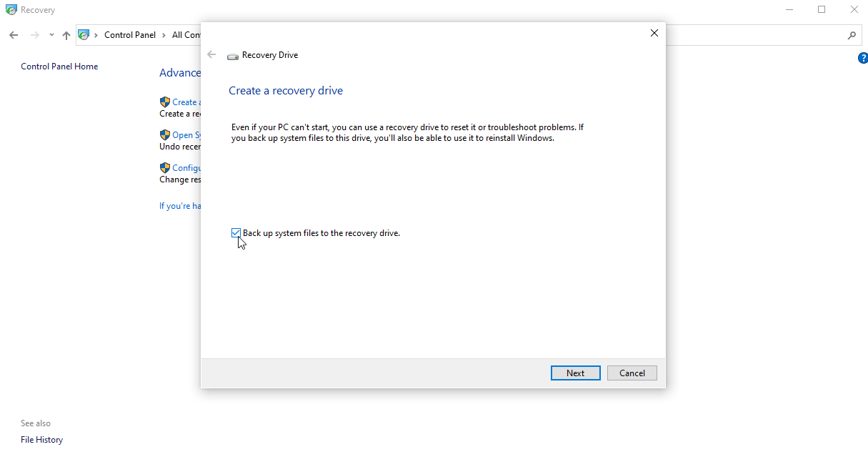
Task: Click the Create a recovery drive shield icon
Action: tap(165, 102)
